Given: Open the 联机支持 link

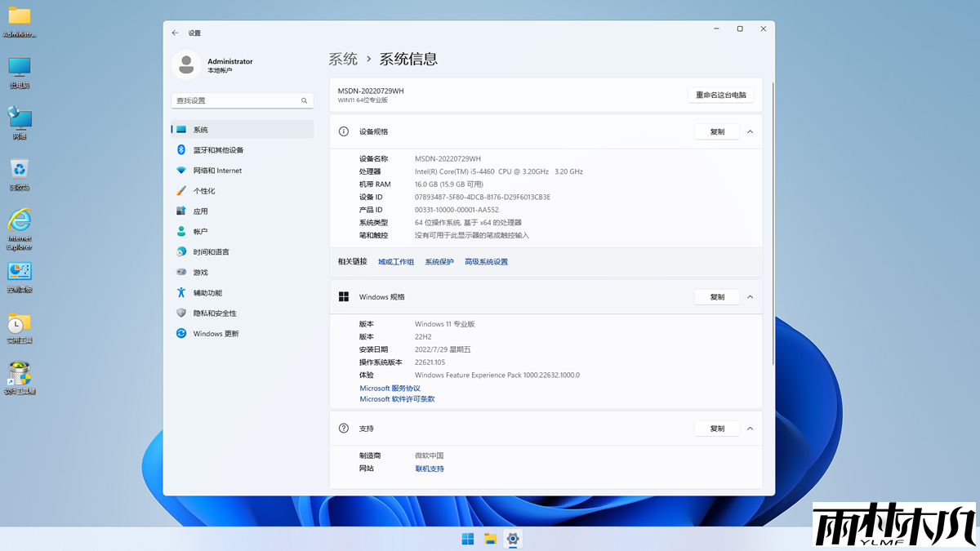Looking at the screenshot, I should [x=428, y=469].
